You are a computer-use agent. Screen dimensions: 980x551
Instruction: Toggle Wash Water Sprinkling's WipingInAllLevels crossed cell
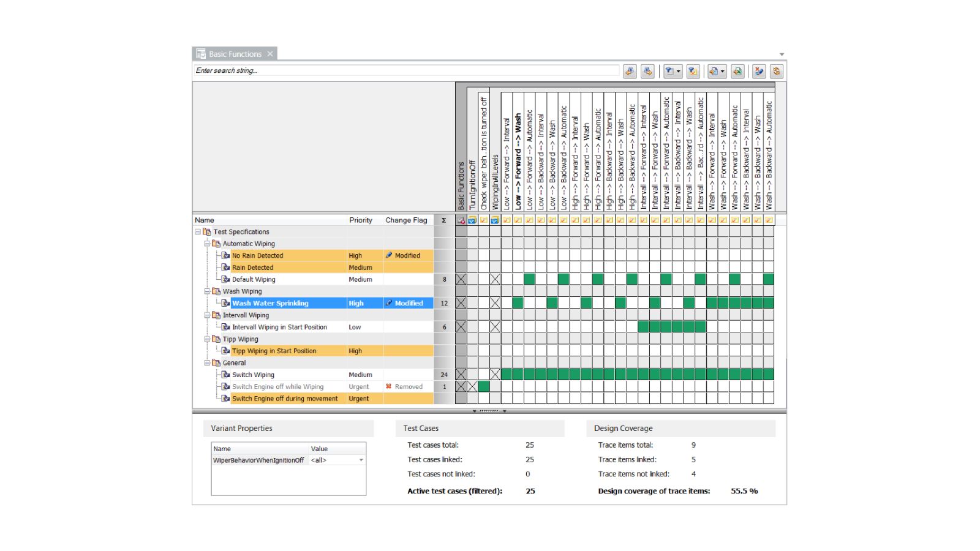[496, 303]
